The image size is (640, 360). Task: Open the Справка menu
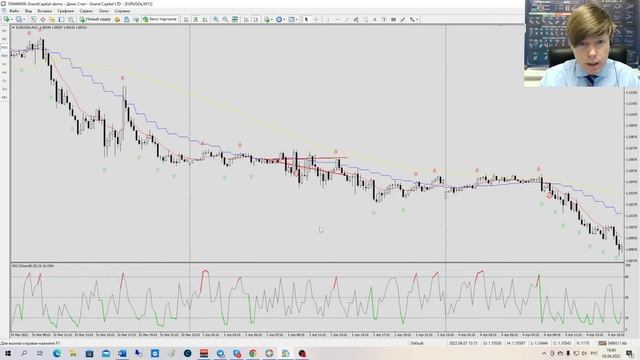pos(122,11)
